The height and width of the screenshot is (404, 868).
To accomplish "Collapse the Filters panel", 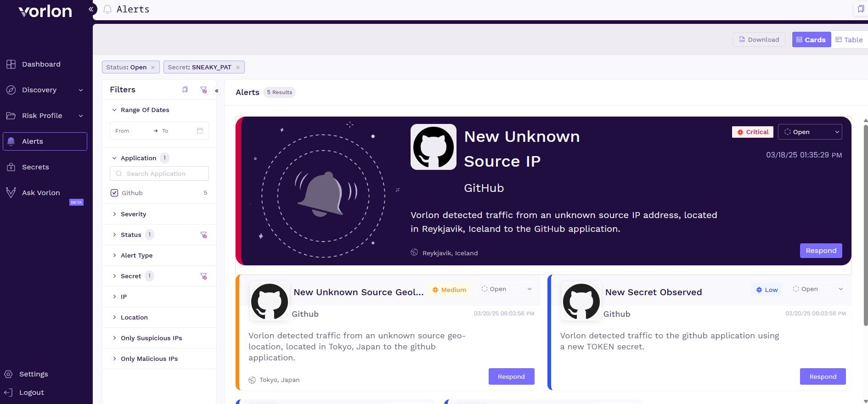I will click(217, 91).
